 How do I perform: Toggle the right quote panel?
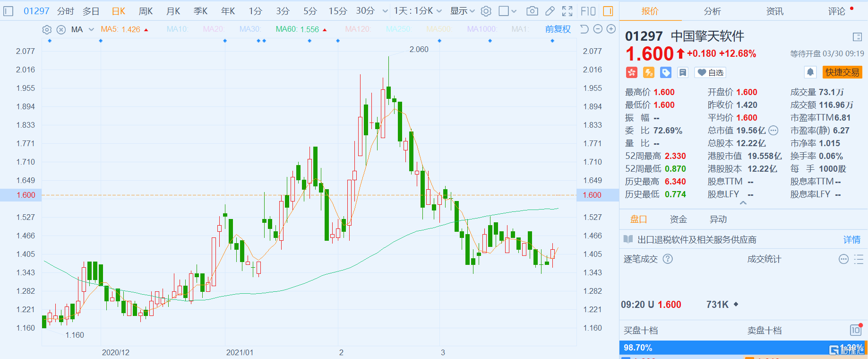[x=609, y=11]
